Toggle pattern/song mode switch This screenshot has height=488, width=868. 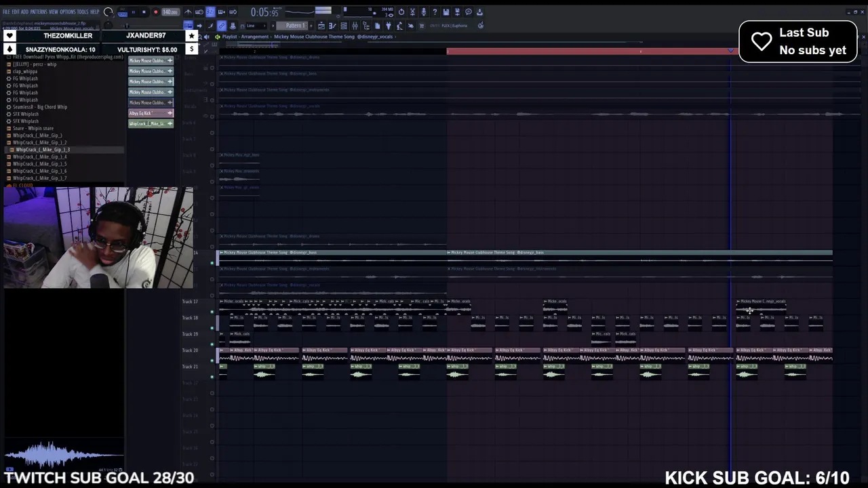(122, 12)
